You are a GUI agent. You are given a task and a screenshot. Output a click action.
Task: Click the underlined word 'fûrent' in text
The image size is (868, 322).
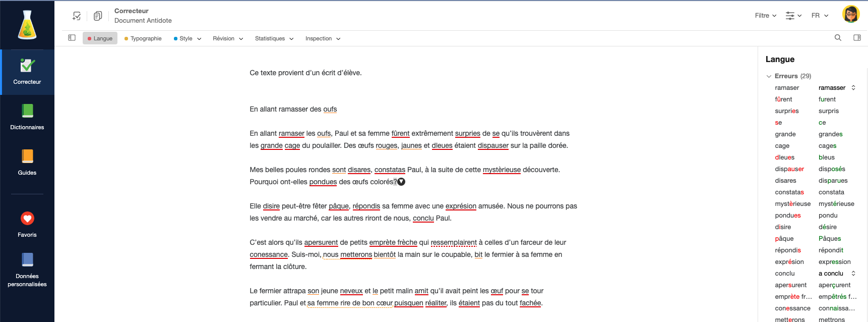[x=400, y=134]
